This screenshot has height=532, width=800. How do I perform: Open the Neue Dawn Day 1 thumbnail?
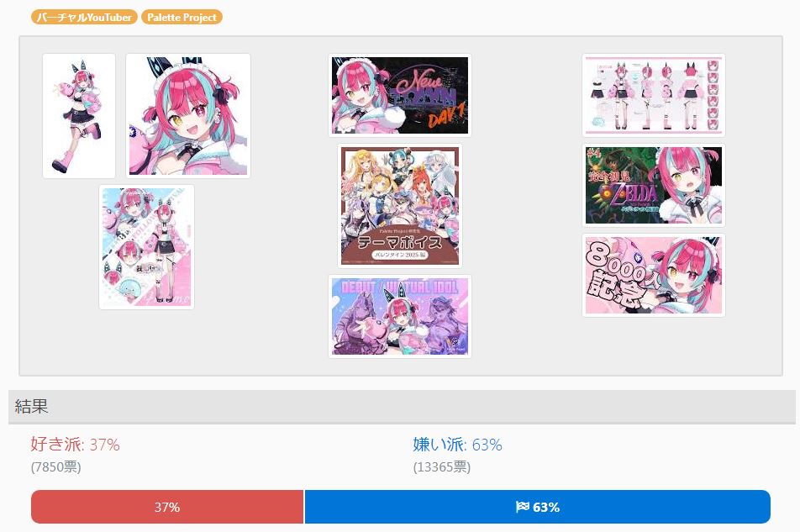coord(399,95)
